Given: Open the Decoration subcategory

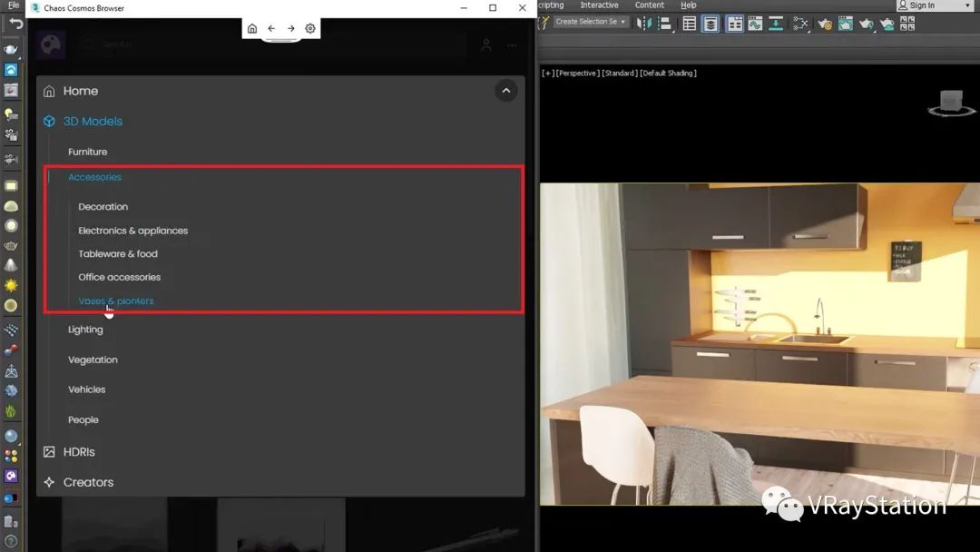Looking at the screenshot, I should pyautogui.click(x=103, y=206).
